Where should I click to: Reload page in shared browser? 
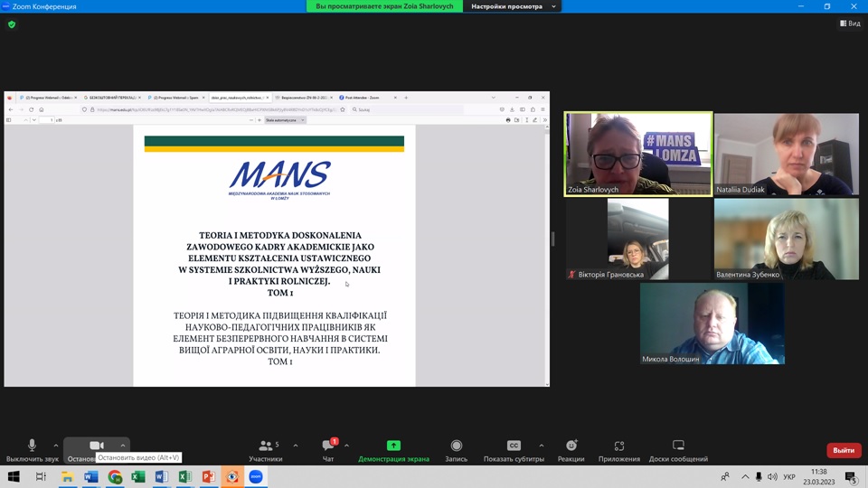[x=32, y=109]
